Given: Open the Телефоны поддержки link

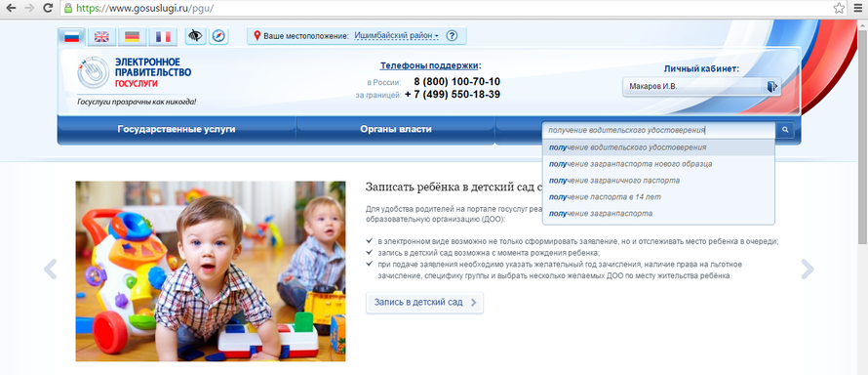Looking at the screenshot, I should [x=429, y=65].
